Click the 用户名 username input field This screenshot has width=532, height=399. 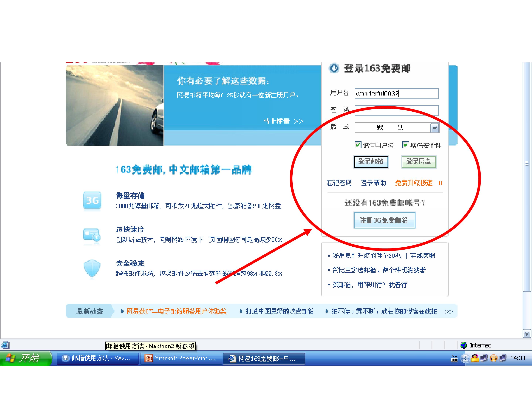click(397, 93)
